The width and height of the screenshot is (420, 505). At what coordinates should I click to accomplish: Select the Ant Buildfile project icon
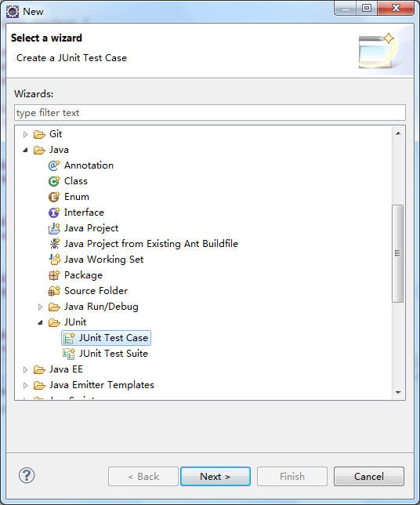point(54,244)
